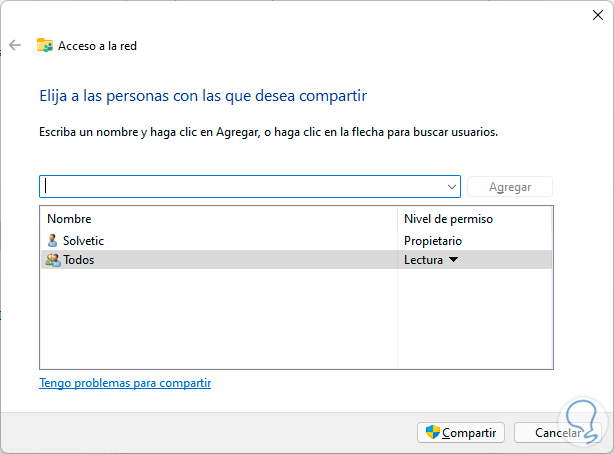The width and height of the screenshot is (614, 454).
Task: Click the Propietario permission level
Action: point(433,240)
